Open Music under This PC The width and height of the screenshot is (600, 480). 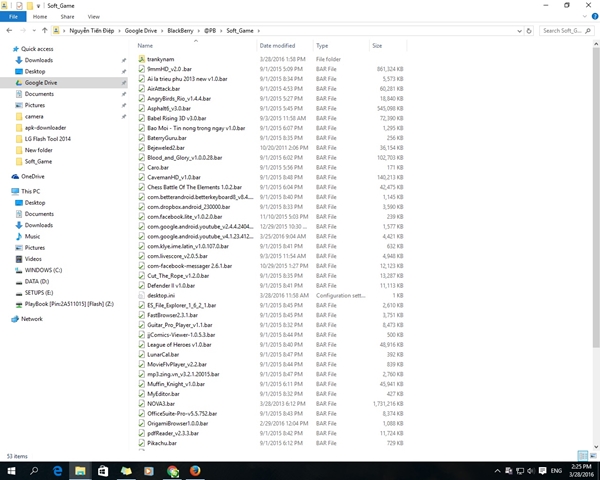[32, 237]
